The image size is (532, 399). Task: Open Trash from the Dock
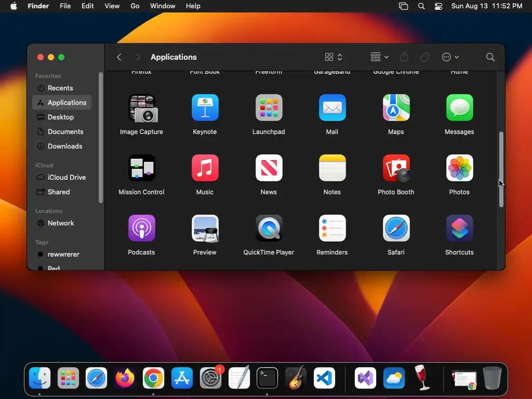point(493,378)
